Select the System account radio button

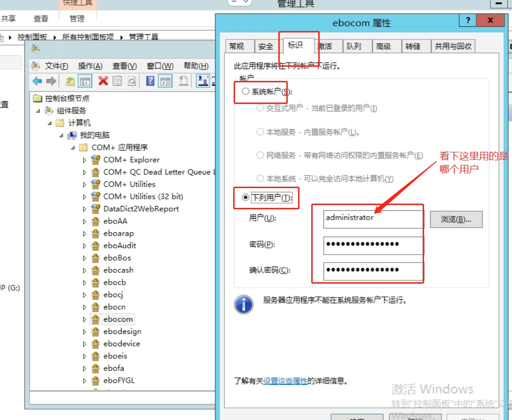(245, 92)
